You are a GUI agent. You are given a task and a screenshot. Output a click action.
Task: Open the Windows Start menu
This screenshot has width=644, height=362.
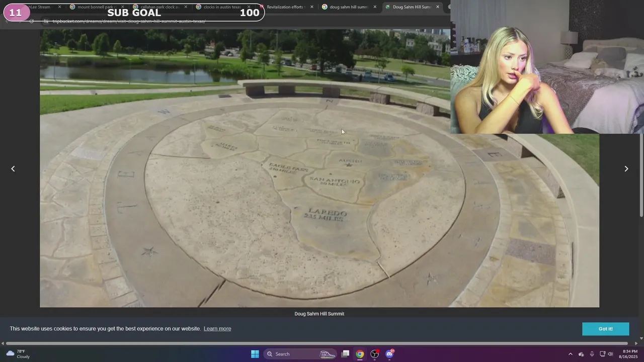point(255,354)
